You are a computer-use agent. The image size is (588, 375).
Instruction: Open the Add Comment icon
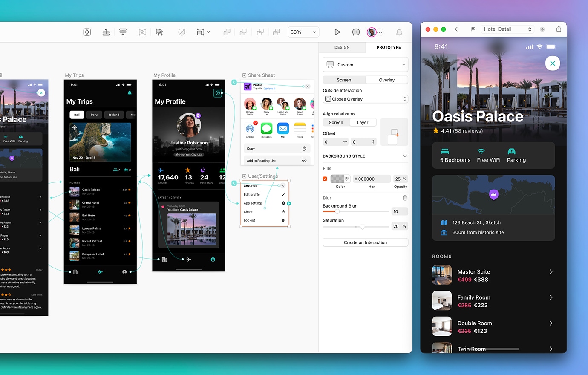356,32
